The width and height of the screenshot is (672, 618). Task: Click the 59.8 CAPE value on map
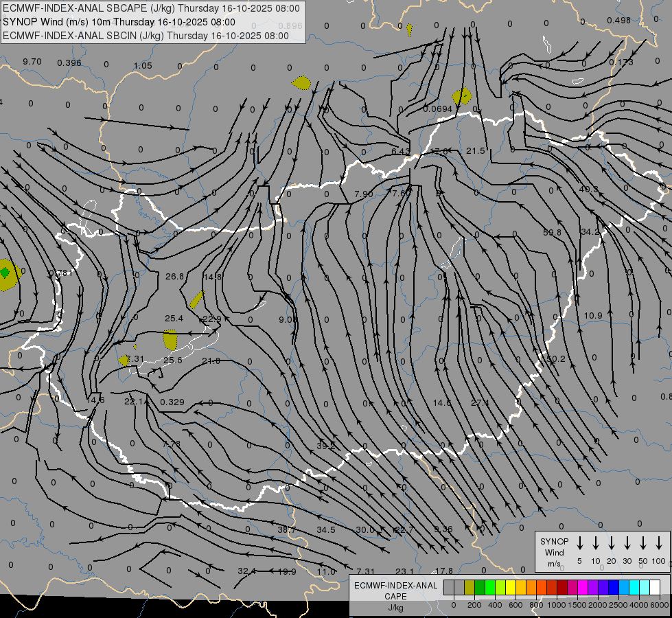point(552,233)
